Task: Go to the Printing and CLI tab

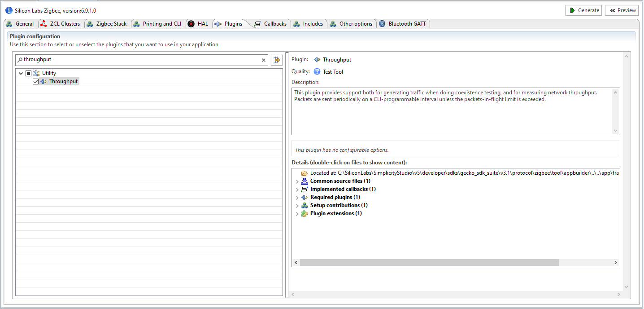Action: (x=157, y=24)
